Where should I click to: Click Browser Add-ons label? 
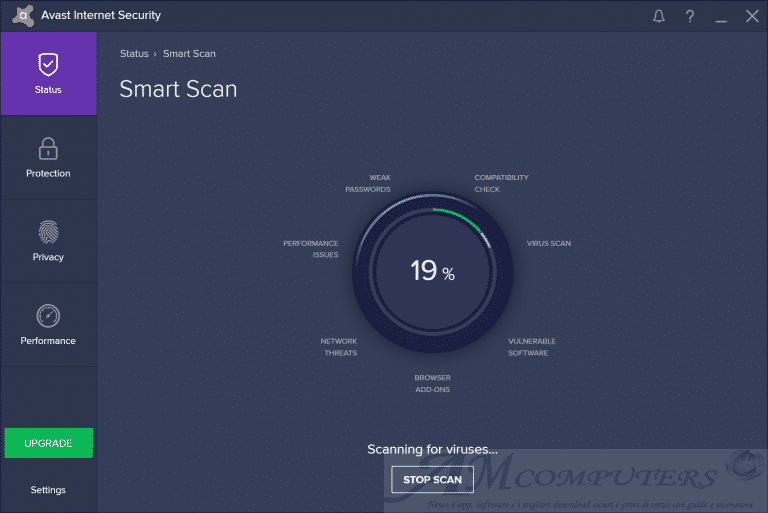click(432, 384)
